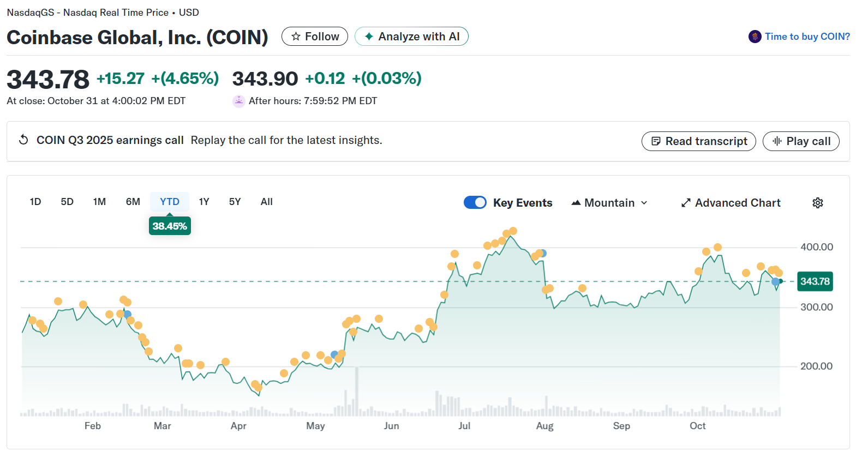Select the All time range
Screen dimensions: 868x457
(x=266, y=201)
